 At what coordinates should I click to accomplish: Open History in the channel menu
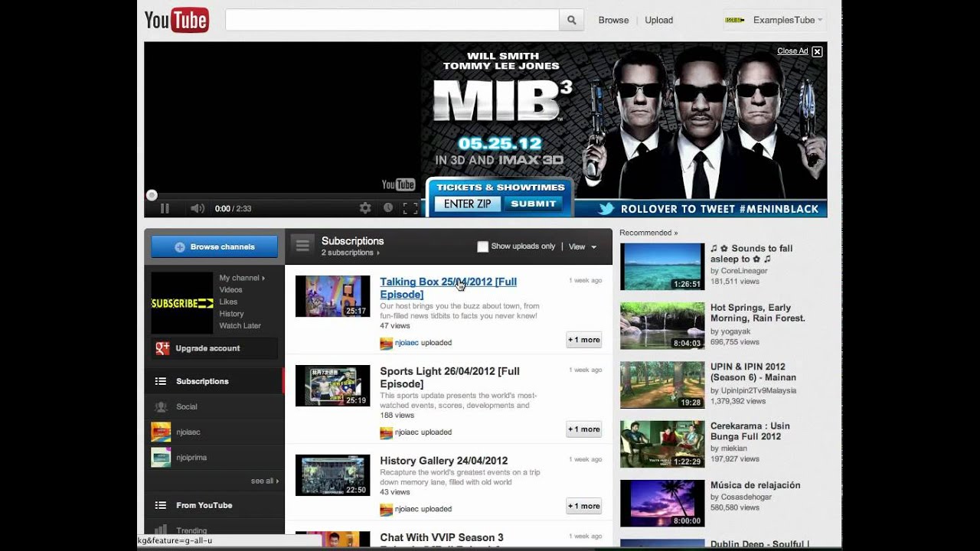[231, 314]
